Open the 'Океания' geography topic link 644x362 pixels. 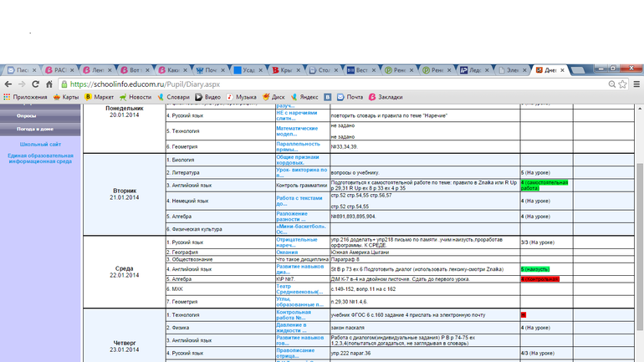click(x=287, y=252)
